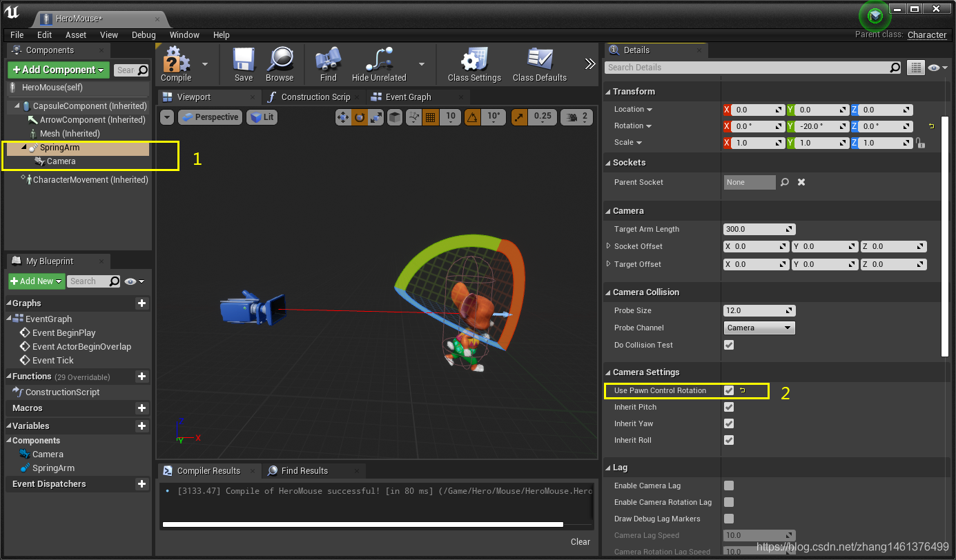Image resolution: width=956 pixels, height=560 pixels.
Task: Clear Parent Socket with X icon
Action: (801, 182)
